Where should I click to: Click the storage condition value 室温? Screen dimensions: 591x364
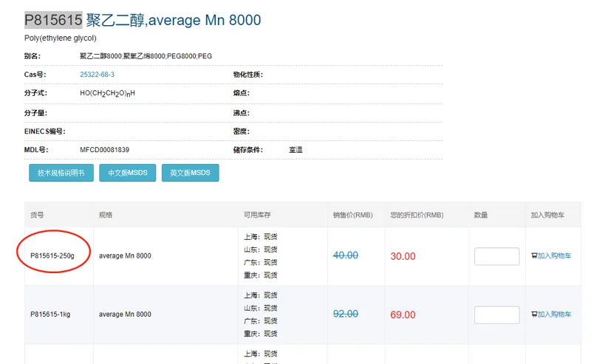pyautogui.click(x=295, y=150)
